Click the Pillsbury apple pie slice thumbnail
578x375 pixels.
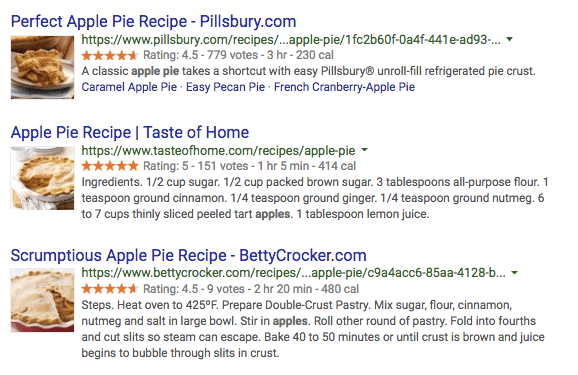[x=42, y=67]
